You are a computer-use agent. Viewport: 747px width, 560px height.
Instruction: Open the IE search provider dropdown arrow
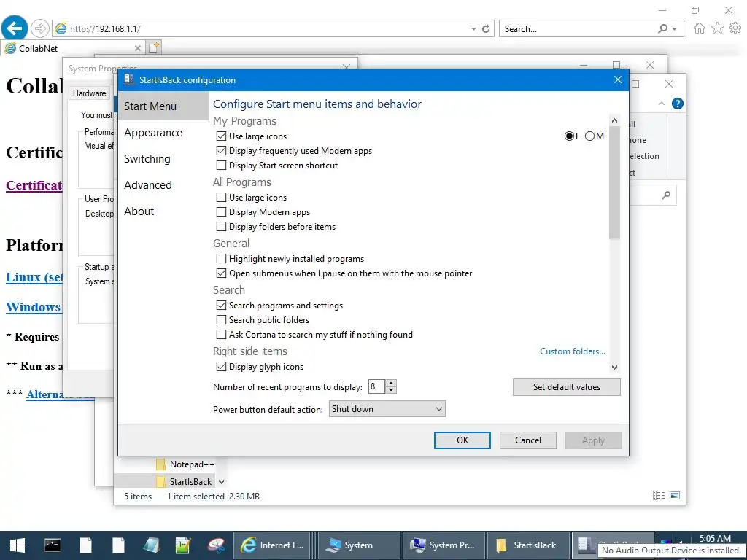coord(675,29)
